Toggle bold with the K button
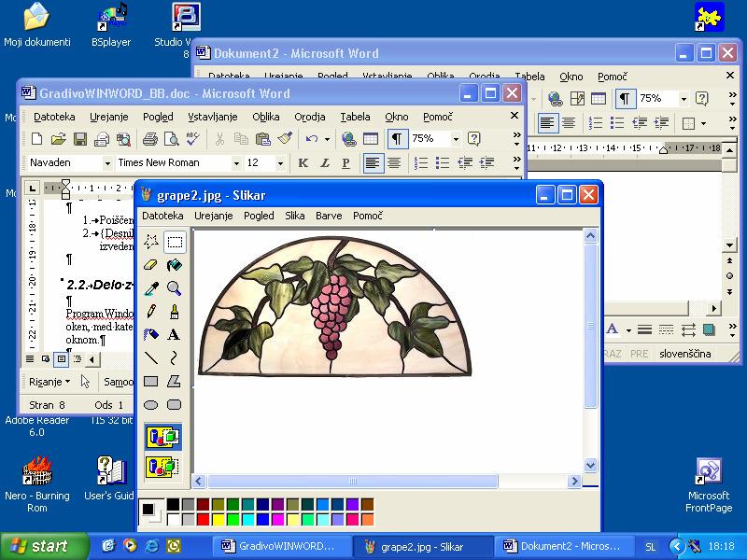Screen dimensions: 747x560 coord(303,162)
